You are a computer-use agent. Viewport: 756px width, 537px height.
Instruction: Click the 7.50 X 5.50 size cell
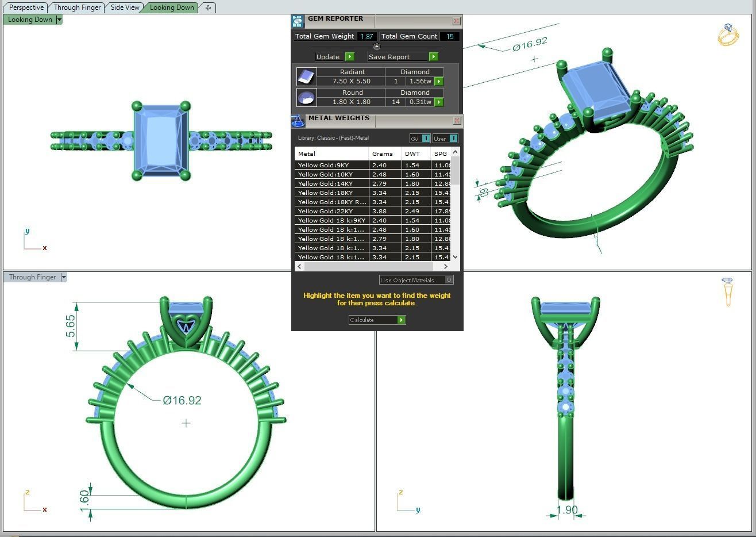click(x=351, y=82)
